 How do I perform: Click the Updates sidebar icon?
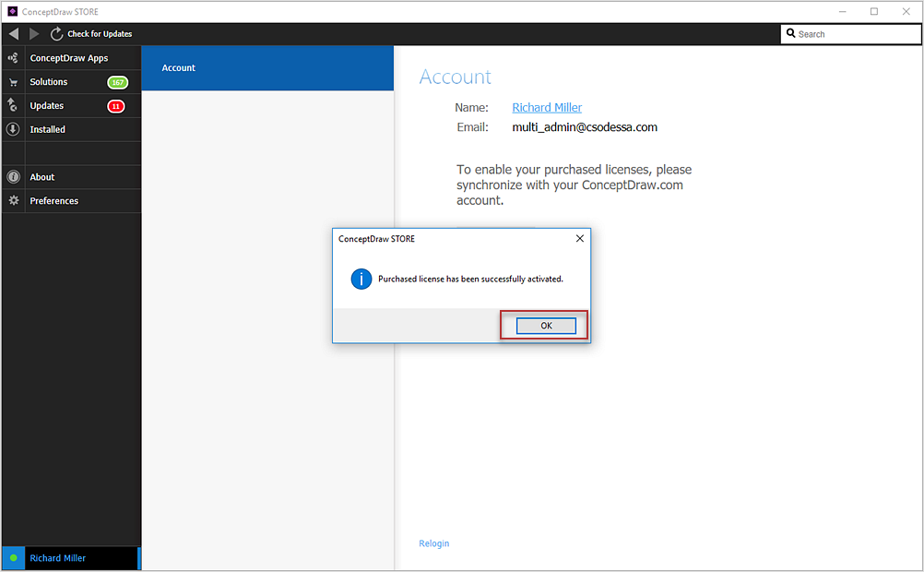[x=12, y=105]
